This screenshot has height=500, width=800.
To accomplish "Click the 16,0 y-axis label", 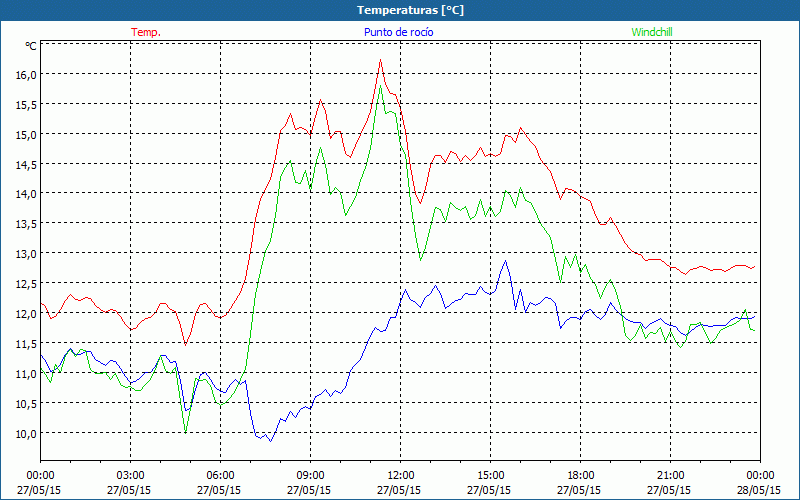I will (x=26, y=74).
